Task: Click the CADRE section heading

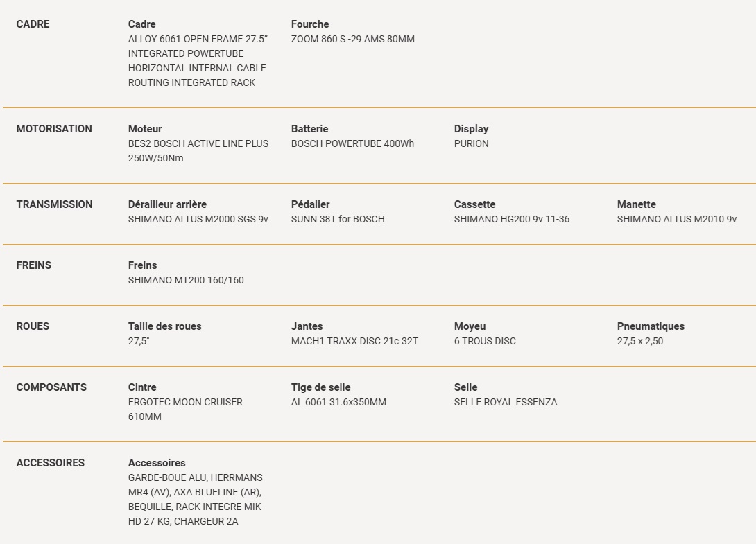Action: [33, 24]
